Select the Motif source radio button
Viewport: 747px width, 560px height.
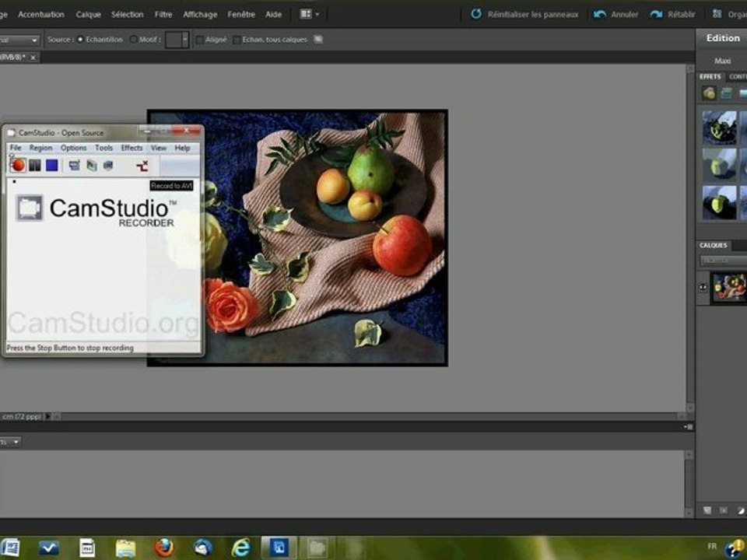[133, 40]
